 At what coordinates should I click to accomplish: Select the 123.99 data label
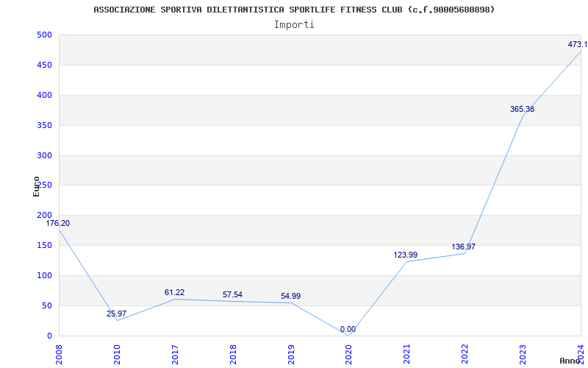click(406, 255)
